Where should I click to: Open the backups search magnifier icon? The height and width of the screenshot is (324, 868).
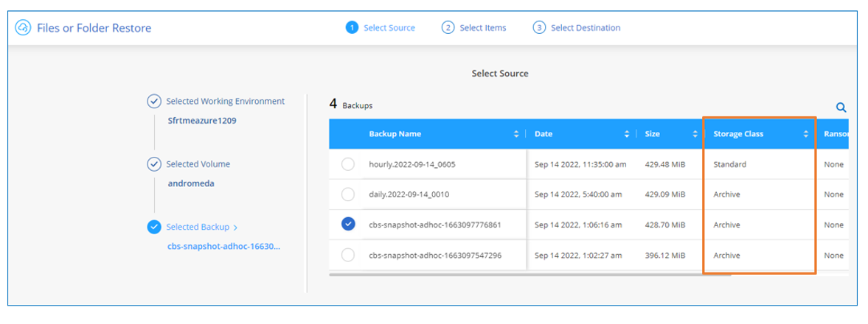tap(840, 108)
